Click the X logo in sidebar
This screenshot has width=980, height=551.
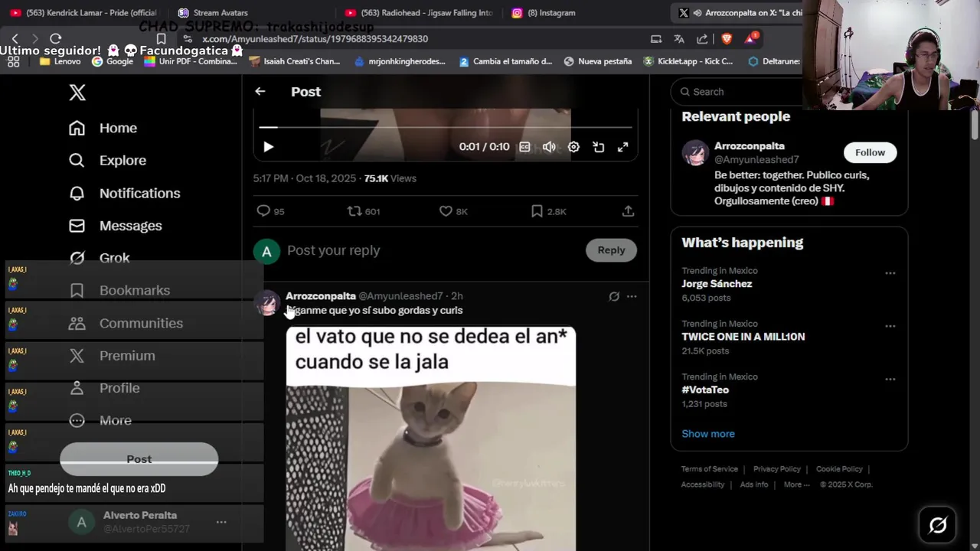point(77,93)
